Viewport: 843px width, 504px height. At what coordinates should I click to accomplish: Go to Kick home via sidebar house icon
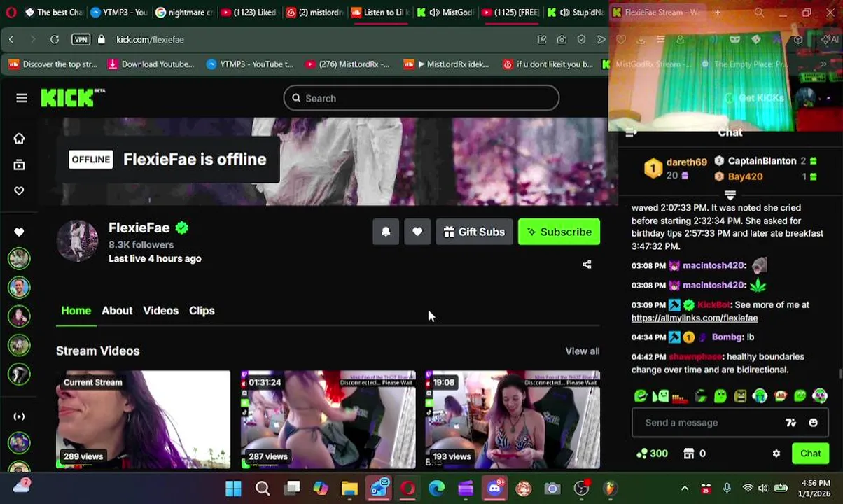(x=19, y=138)
